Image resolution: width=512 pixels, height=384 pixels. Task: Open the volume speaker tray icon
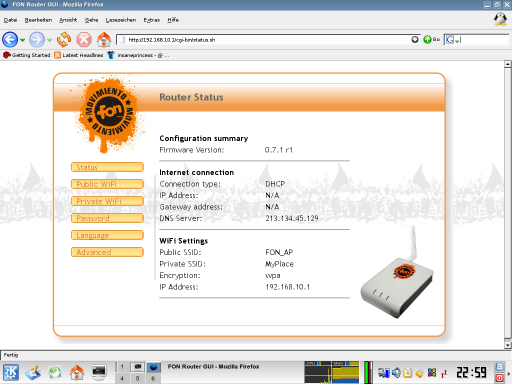[396, 372]
